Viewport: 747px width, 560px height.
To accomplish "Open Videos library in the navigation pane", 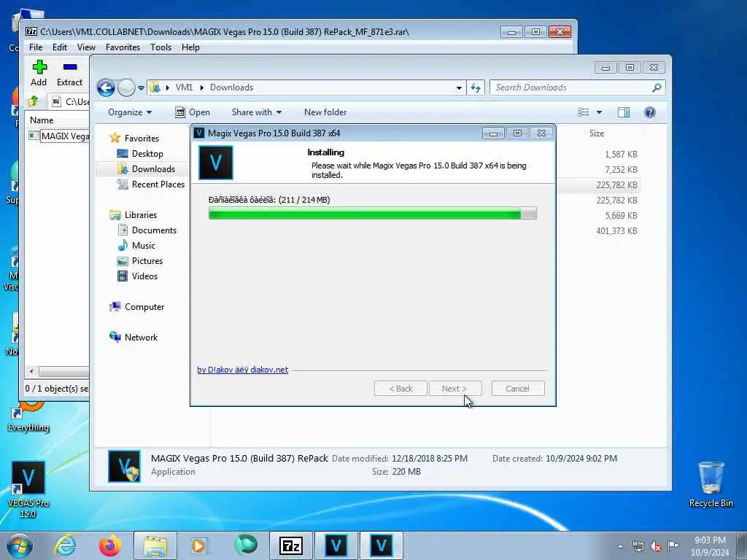I will tap(144, 276).
